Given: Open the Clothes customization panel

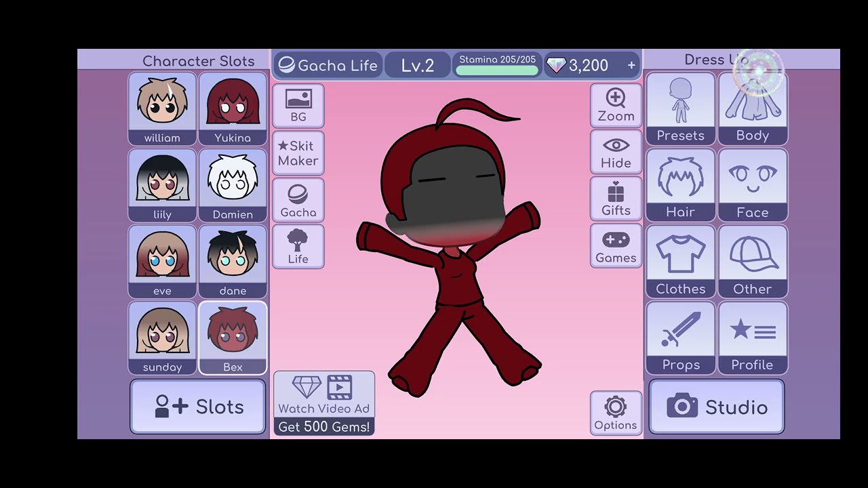Looking at the screenshot, I should [x=681, y=262].
